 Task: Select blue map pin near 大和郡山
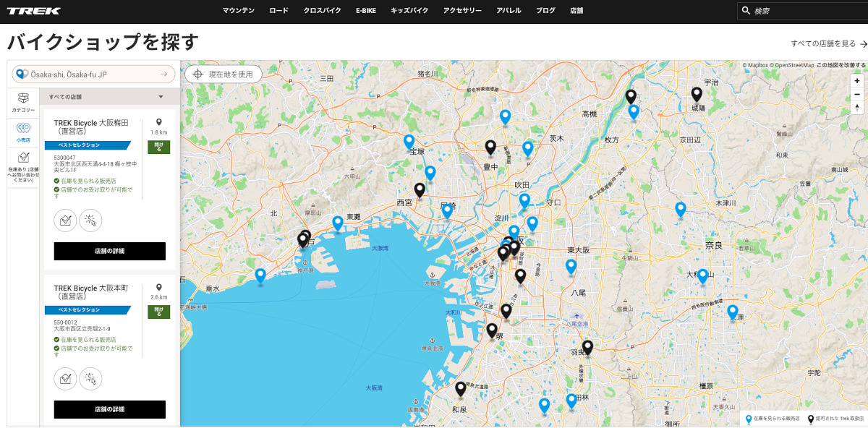pos(702,276)
